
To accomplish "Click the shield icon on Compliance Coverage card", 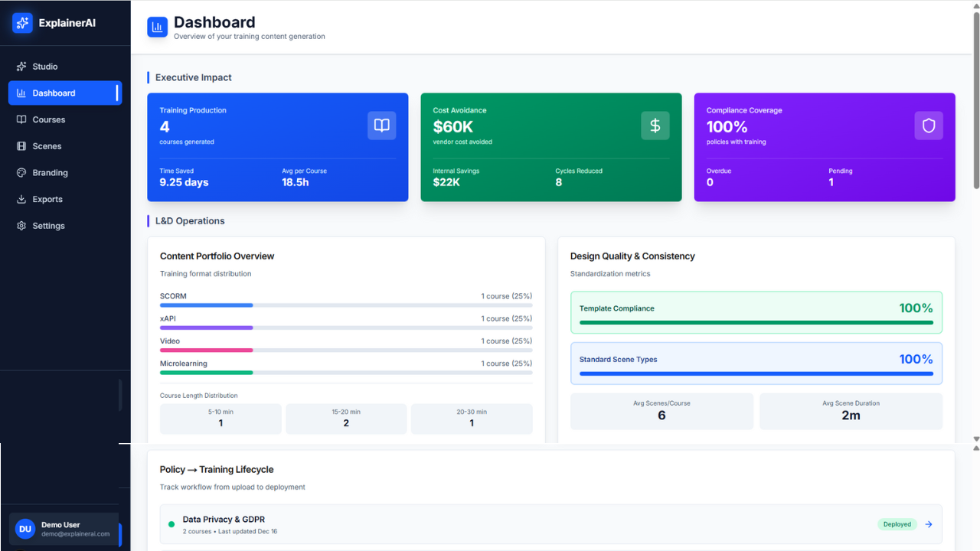I will pyautogui.click(x=929, y=126).
